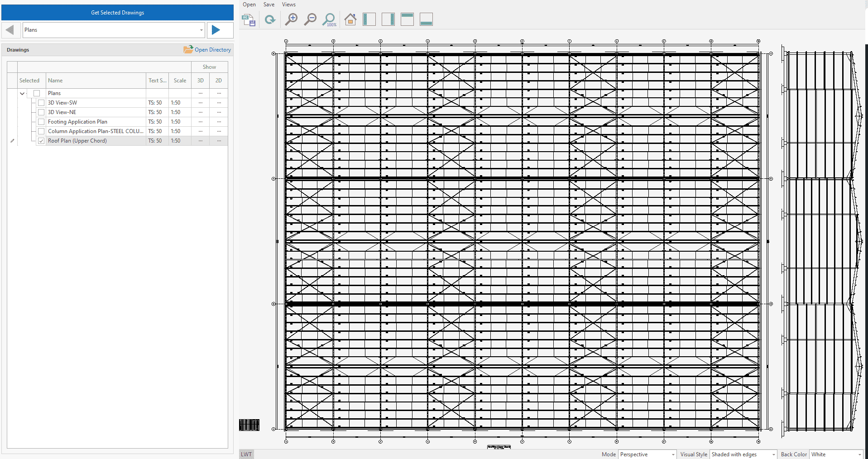Open the Views menu
868x459 pixels.
[x=288, y=5]
